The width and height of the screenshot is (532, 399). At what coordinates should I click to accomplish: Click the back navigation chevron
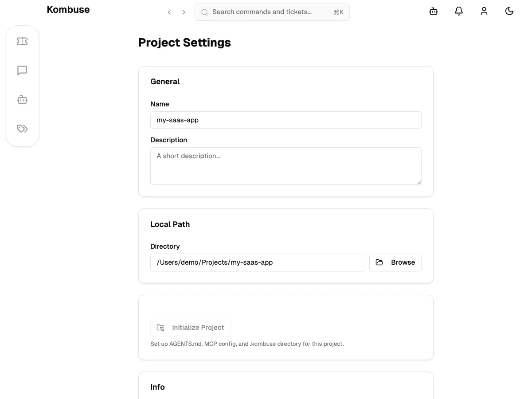click(169, 12)
